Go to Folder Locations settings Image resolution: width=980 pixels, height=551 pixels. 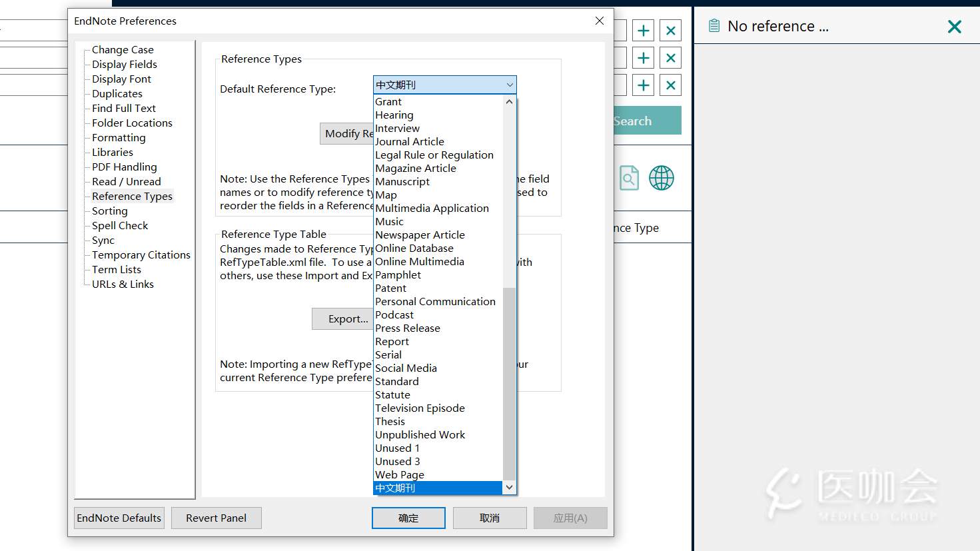tap(132, 123)
